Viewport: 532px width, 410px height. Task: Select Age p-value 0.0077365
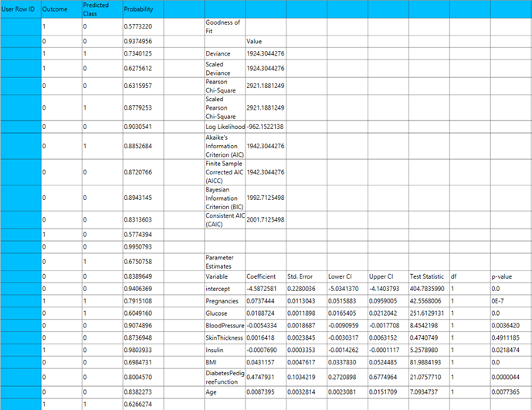click(x=511, y=392)
